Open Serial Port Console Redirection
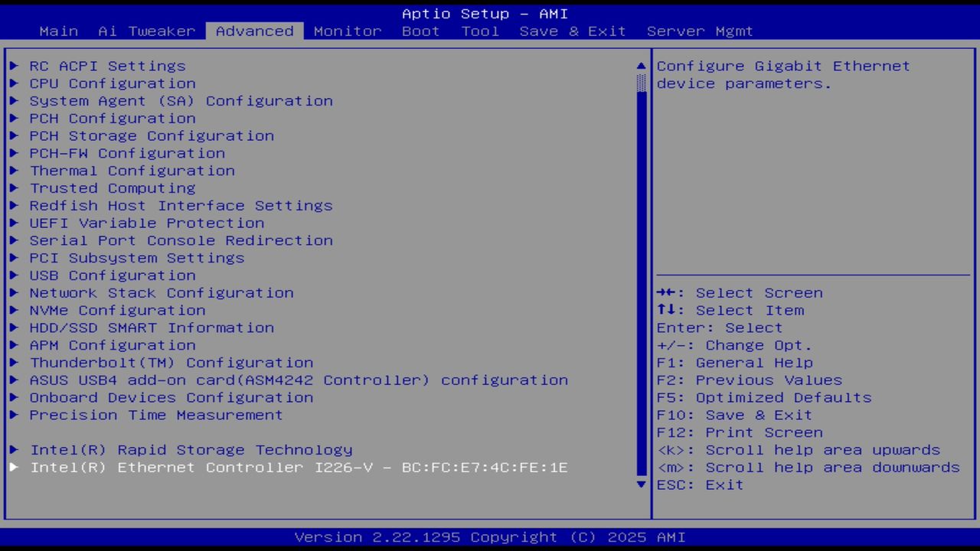 [181, 240]
